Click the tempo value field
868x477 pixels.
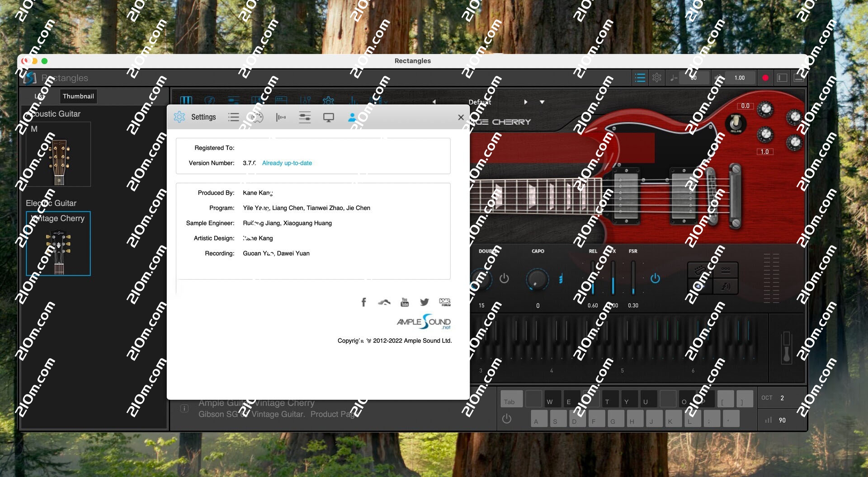pos(693,78)
